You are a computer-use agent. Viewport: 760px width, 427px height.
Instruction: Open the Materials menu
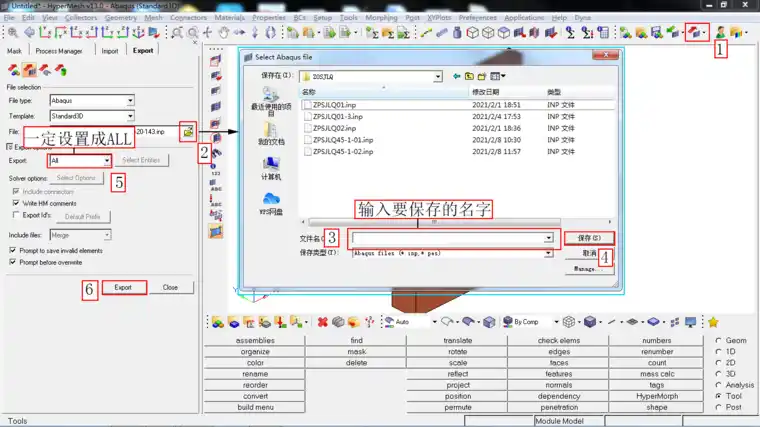coord(229,17)
